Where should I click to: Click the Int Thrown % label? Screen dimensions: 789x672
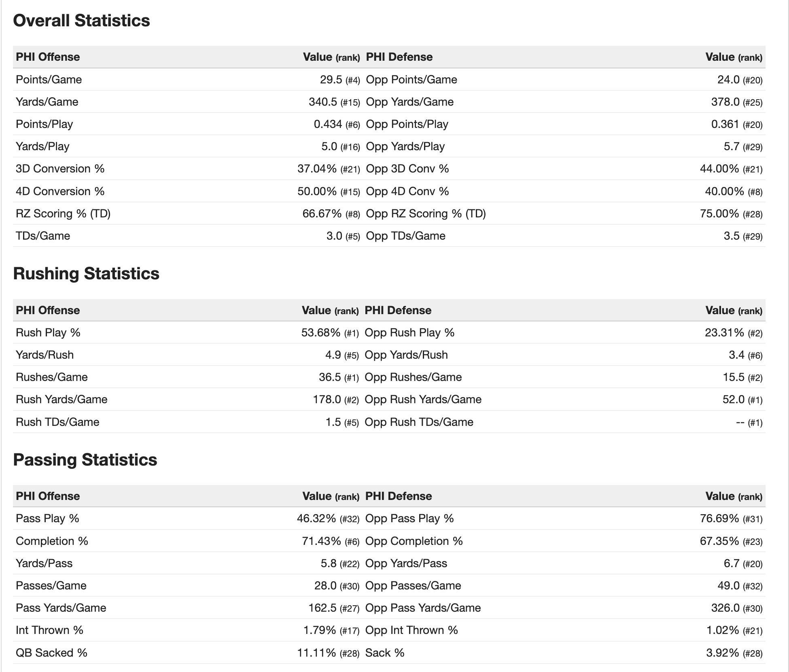click(x=49, y=630)
